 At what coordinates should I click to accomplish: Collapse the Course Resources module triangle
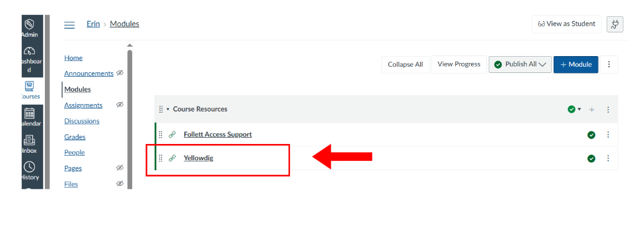tap(168, 109)
